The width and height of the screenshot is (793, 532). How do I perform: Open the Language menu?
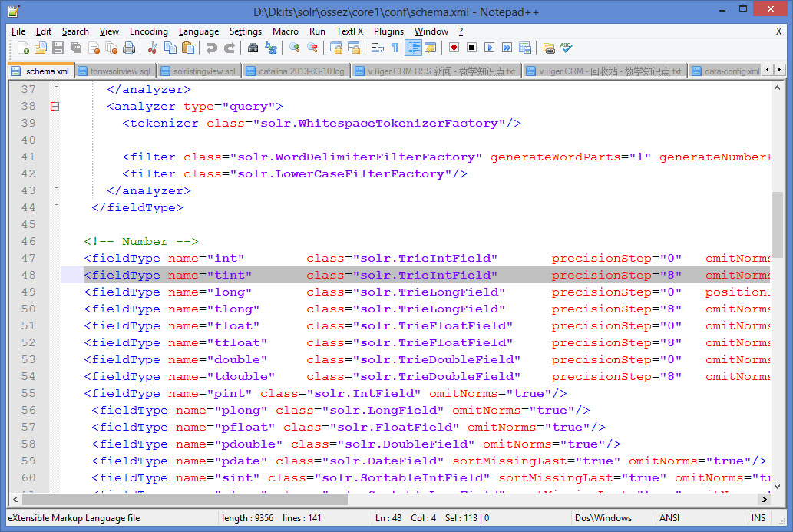click(x=199, y=31)
